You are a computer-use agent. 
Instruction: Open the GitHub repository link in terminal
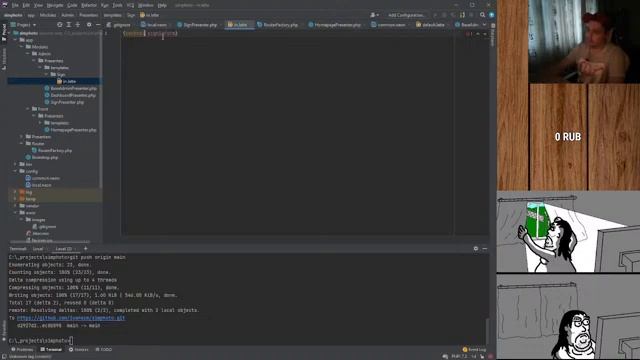click(x=71, y=318)
